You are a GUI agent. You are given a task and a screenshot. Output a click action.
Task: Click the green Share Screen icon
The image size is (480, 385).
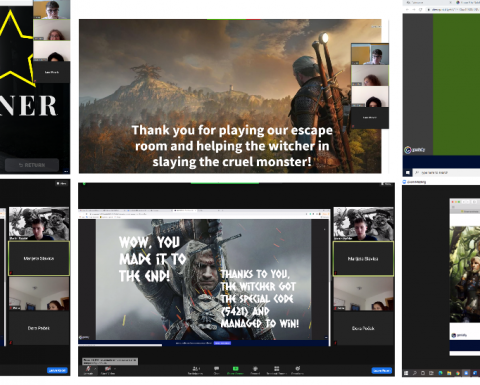(235, 370)
